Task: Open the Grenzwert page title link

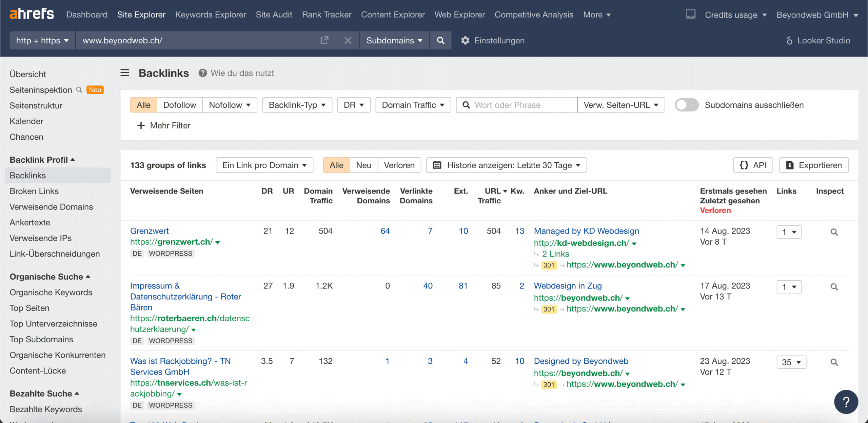Action: (x=150, y=231)
